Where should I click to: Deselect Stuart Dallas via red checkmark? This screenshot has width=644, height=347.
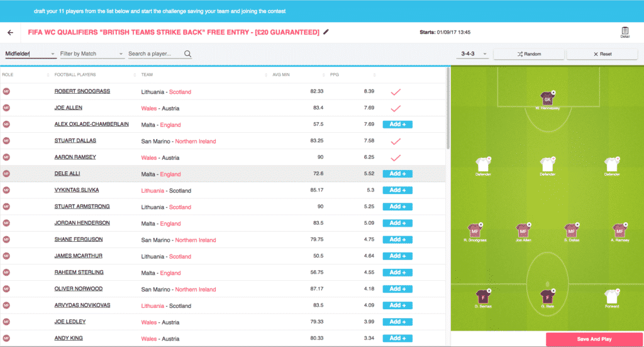396,142
